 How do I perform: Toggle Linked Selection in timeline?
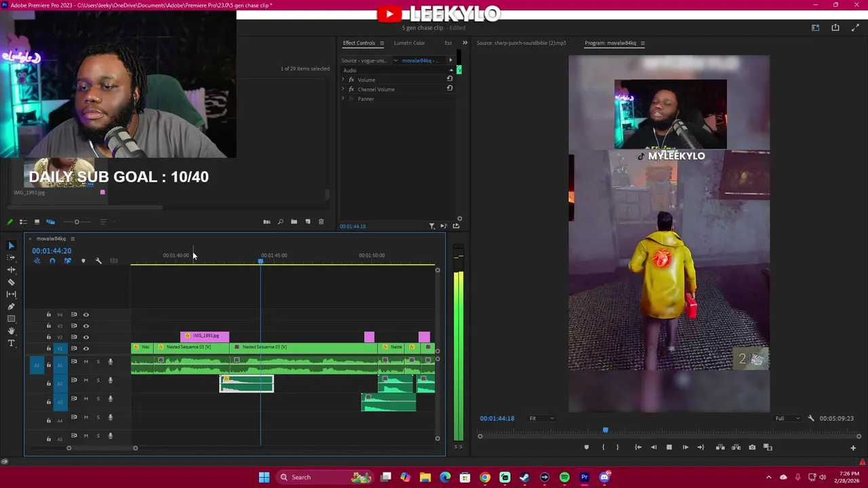click(67, 261)
